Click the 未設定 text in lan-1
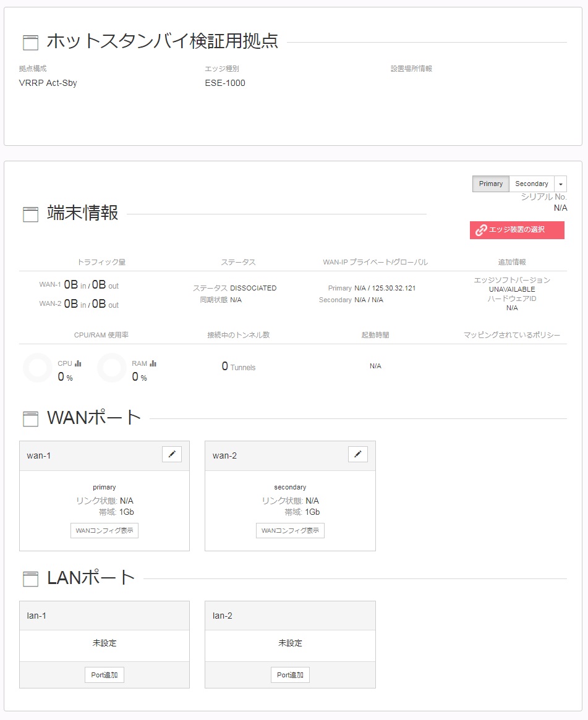Image resolution: width=588 pixels, height=720 pixels. tap(104, 643)
